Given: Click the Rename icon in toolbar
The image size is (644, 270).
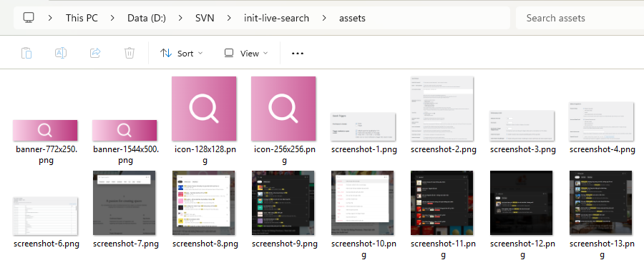Looking at the screenshot, I should pyautogui.click(x=61, y=54).
